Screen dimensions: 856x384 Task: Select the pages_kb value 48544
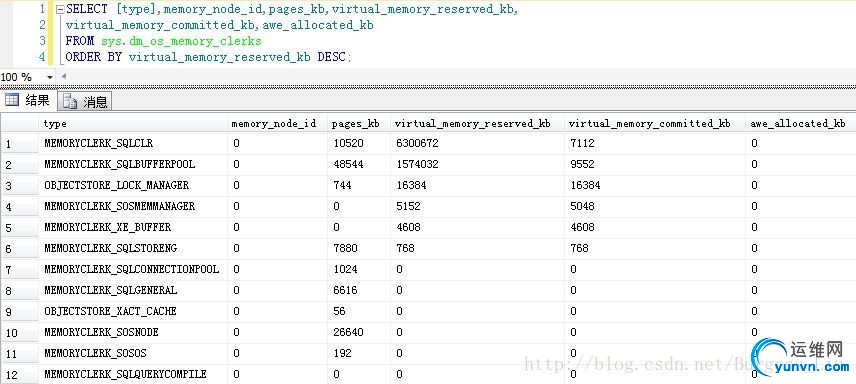348,164
